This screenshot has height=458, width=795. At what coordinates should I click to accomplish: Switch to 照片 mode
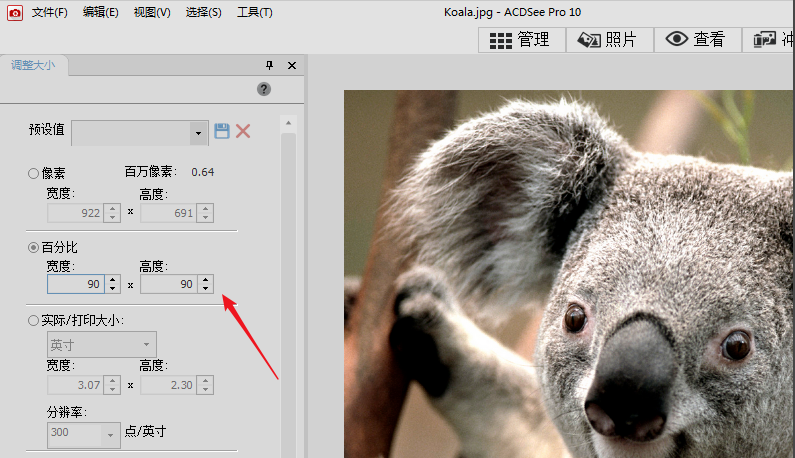click(x=608, y=39)
